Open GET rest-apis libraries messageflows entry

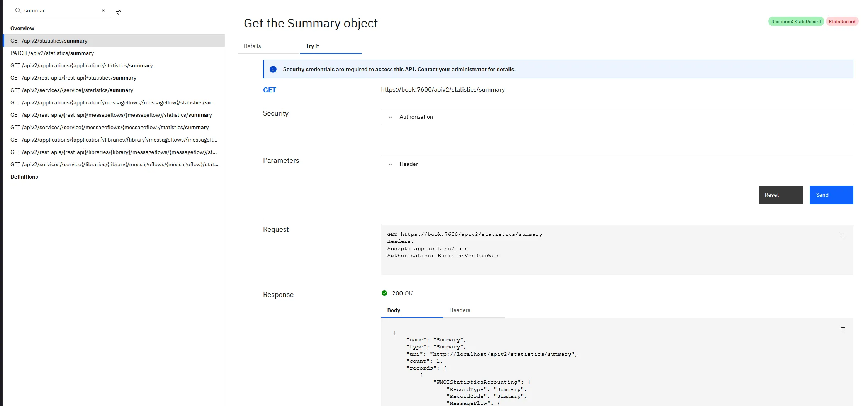(x=114, y=152)
